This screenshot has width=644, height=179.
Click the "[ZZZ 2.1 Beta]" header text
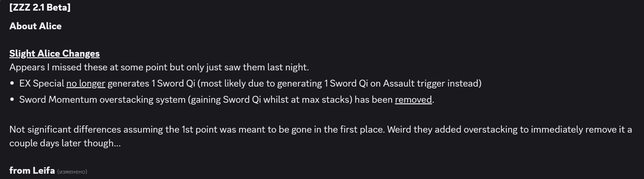40,7
